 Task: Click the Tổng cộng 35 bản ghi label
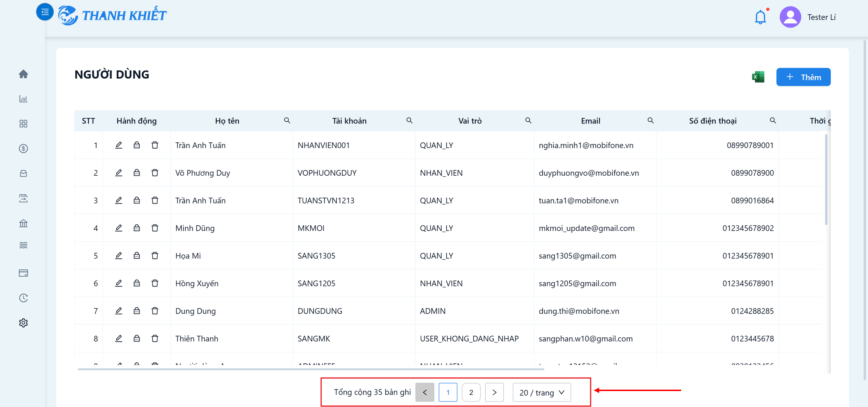372,393
